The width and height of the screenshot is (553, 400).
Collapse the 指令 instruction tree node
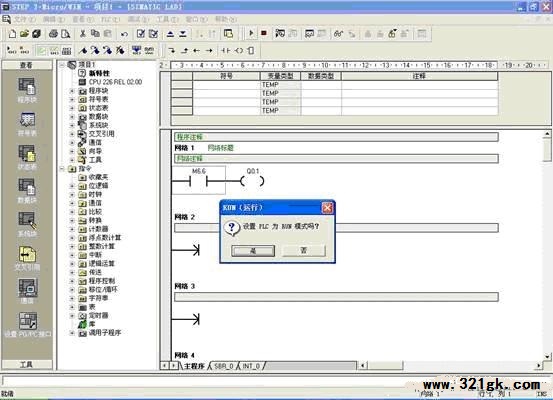point(62,169)
